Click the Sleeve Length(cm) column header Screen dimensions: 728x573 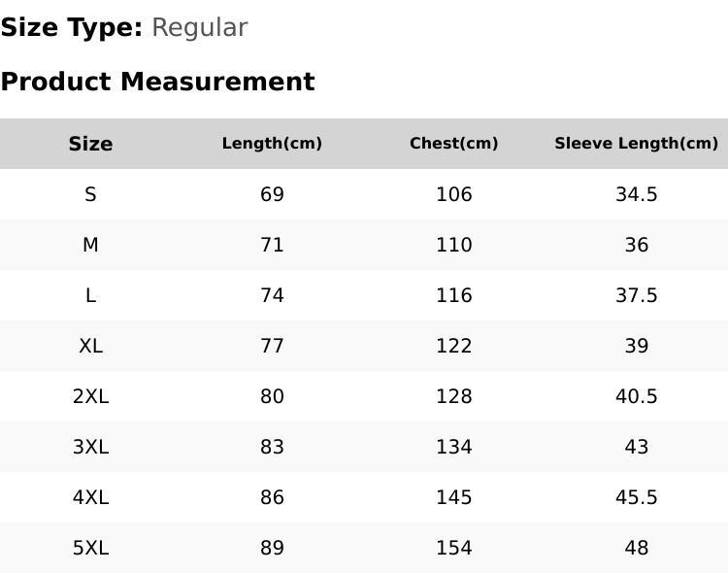coord(637,143)
